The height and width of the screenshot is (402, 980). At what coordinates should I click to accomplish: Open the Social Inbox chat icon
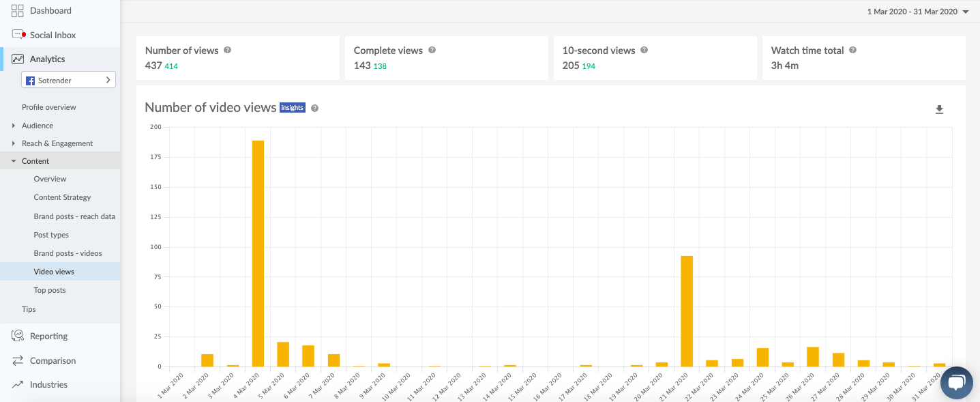click(x=18, y=35)
